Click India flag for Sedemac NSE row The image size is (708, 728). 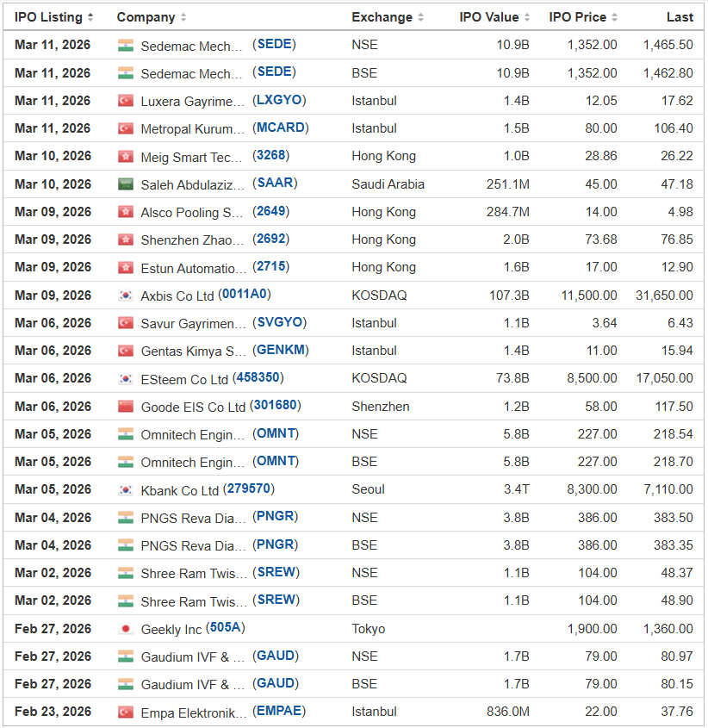[126, 46]
